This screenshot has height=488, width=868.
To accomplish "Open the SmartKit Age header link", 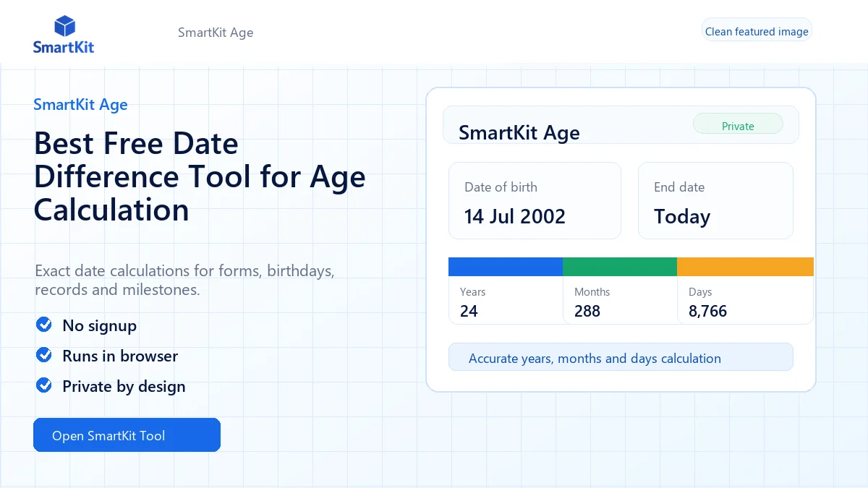I will [216, 33].
